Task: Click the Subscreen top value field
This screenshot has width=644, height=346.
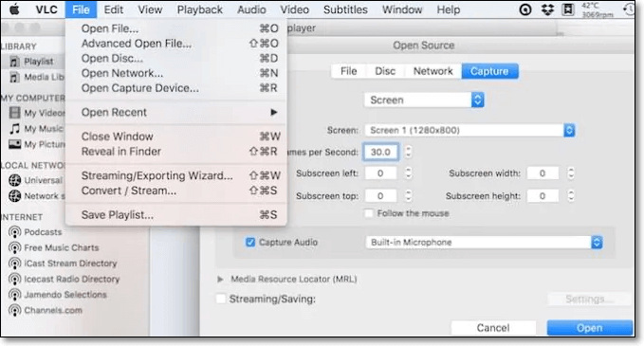Action: (x=380, y=196)
